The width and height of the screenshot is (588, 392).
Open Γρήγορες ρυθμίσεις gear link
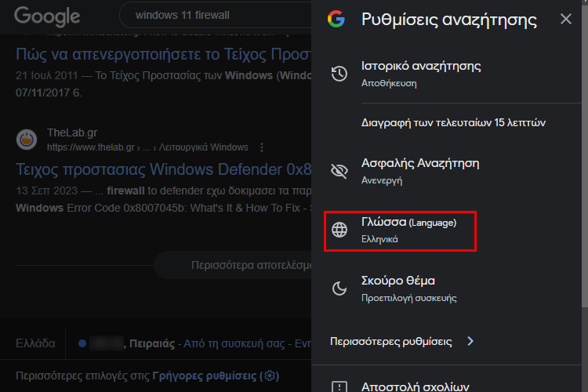(216, 376)
